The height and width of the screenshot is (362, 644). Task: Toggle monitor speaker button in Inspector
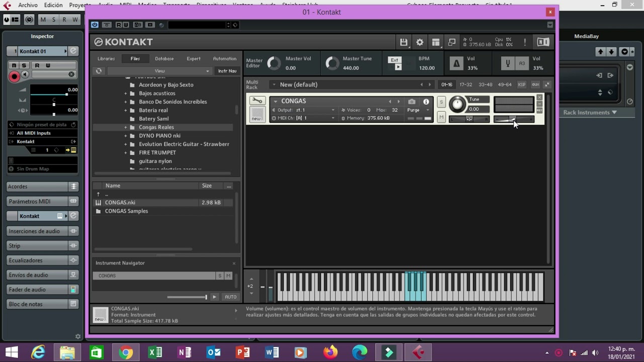point(25,74)
